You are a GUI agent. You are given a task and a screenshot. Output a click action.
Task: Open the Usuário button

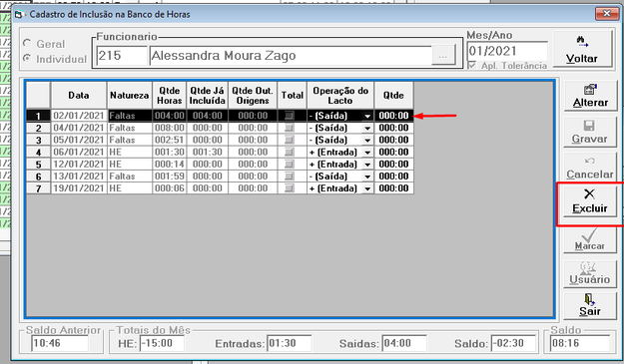(x=590, y=273)
